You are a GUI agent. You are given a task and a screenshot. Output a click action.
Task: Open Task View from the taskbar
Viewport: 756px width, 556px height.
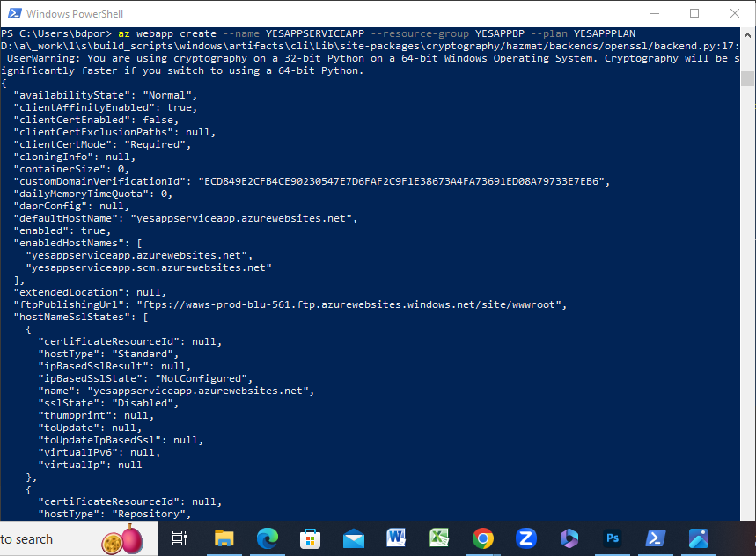(x=180, y=538)
